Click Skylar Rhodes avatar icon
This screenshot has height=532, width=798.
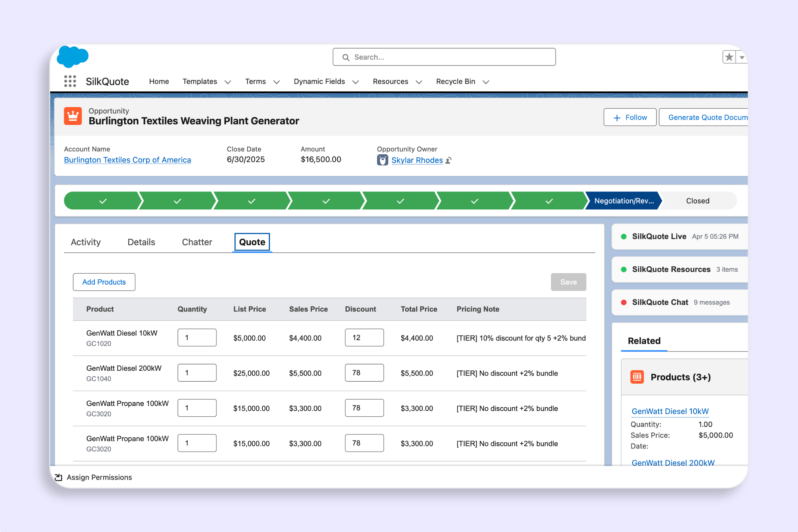382,160
